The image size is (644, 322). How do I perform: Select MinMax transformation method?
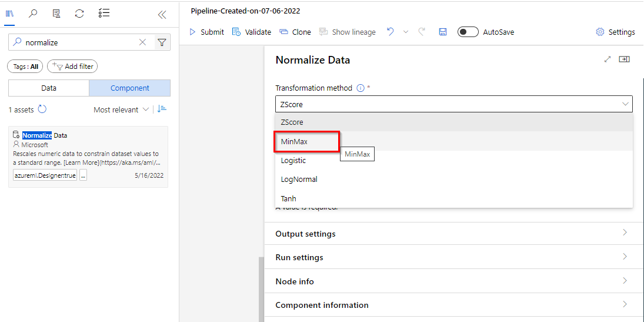[295, 141]
